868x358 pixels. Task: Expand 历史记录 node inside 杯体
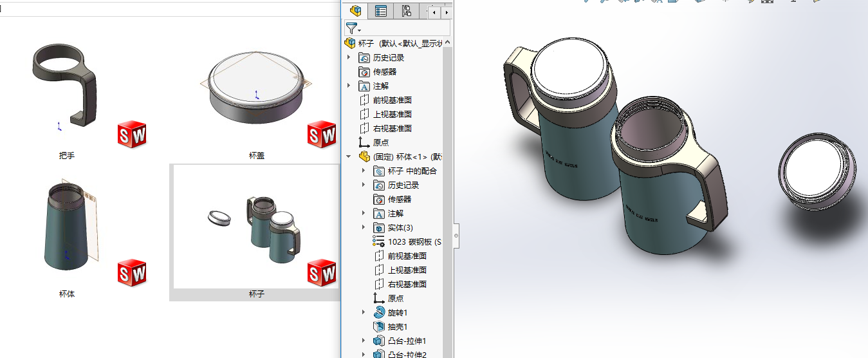(364, 185)
